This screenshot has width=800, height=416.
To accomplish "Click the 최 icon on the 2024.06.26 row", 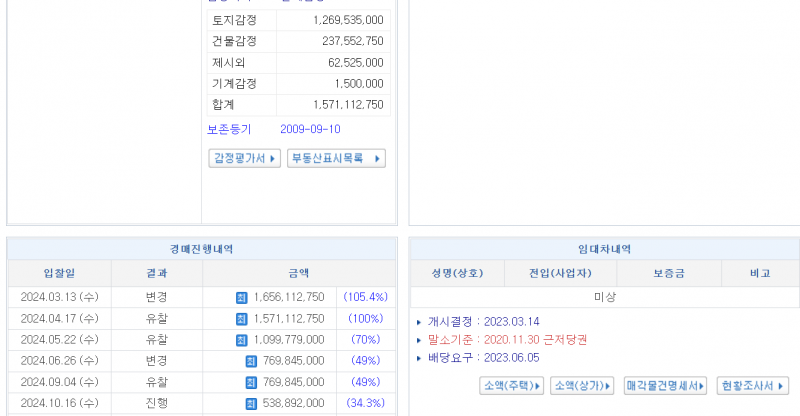I will [x=251, y=360].
